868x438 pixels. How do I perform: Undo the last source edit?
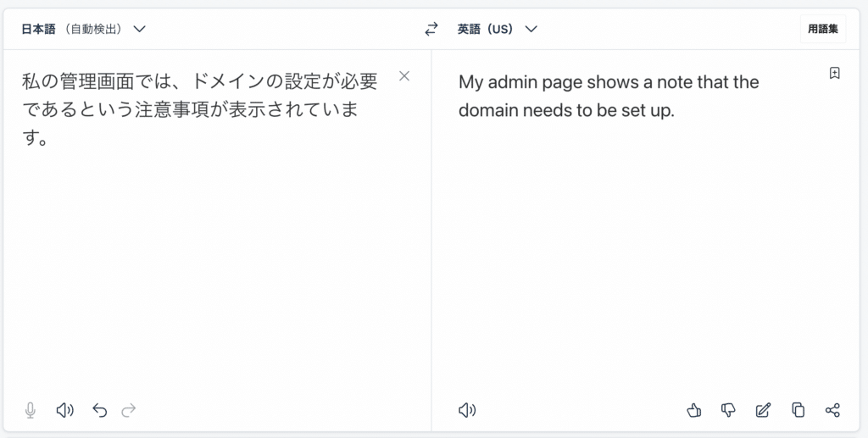pyautogui.click(x=100, y=410)
